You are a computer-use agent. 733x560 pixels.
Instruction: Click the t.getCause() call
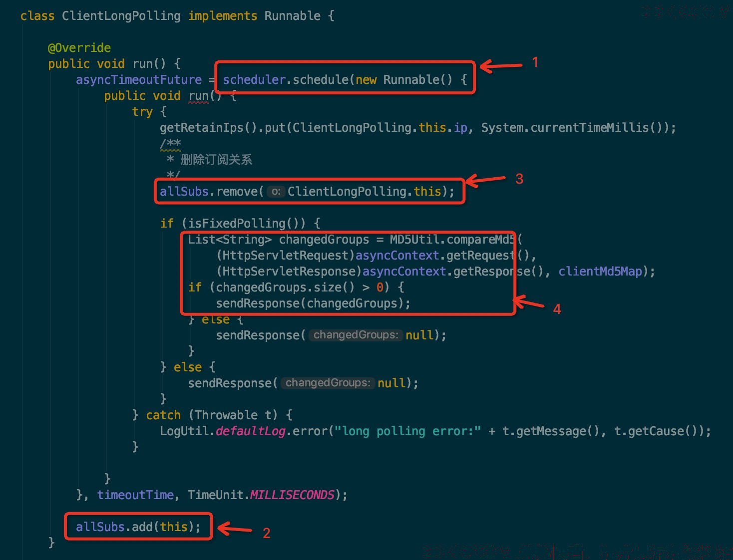656,431
